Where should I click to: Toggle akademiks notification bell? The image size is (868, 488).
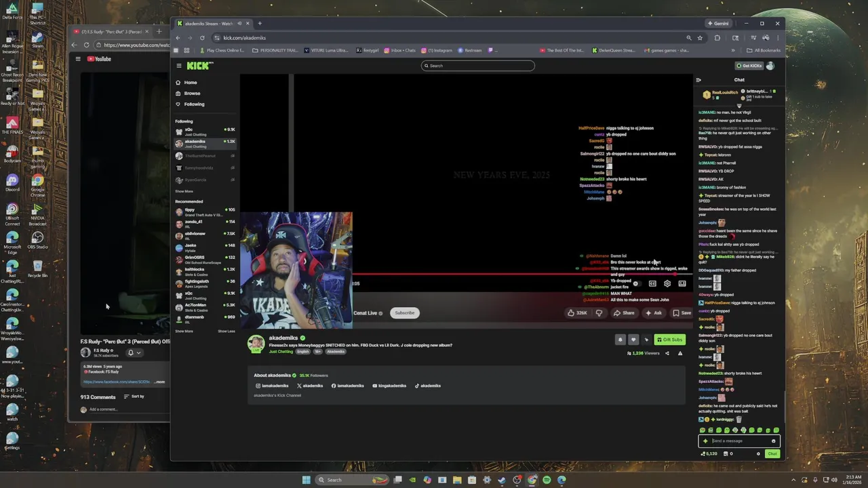click(x=620, y=340)
